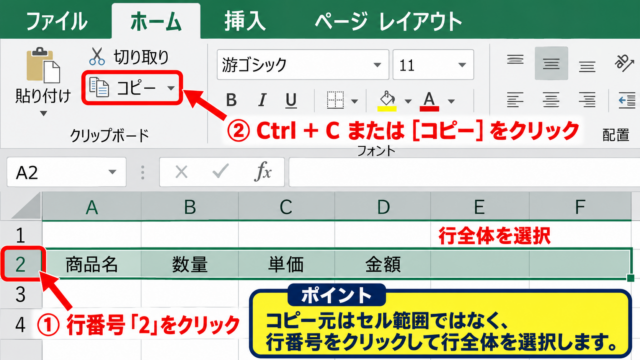Click the cell containing 商品名
This screenshot has height=360, width=640.
click(92, 264)
